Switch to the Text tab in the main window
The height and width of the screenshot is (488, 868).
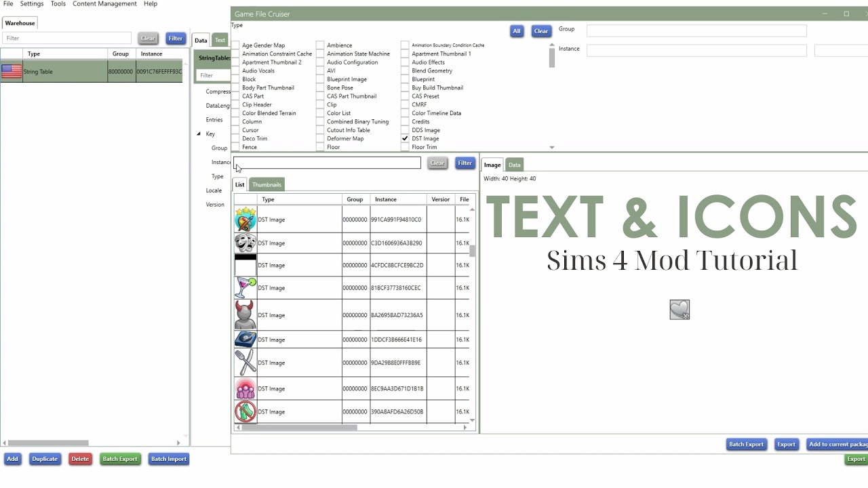[220, 40]
